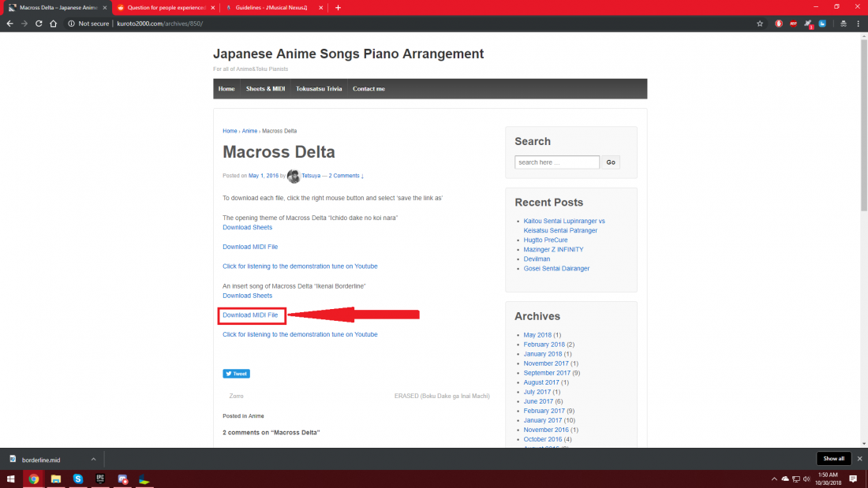
Task: Click the new tab plus button
Action: [x=339, y=7]
